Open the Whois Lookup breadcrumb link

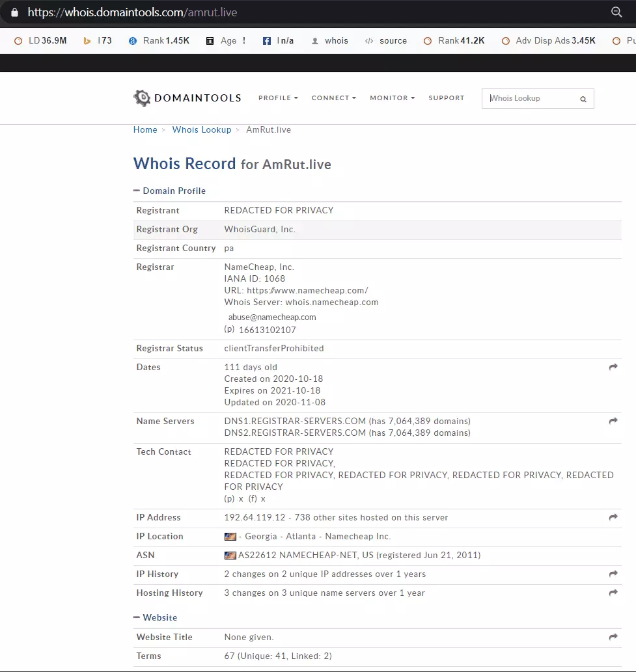[202, 130]
